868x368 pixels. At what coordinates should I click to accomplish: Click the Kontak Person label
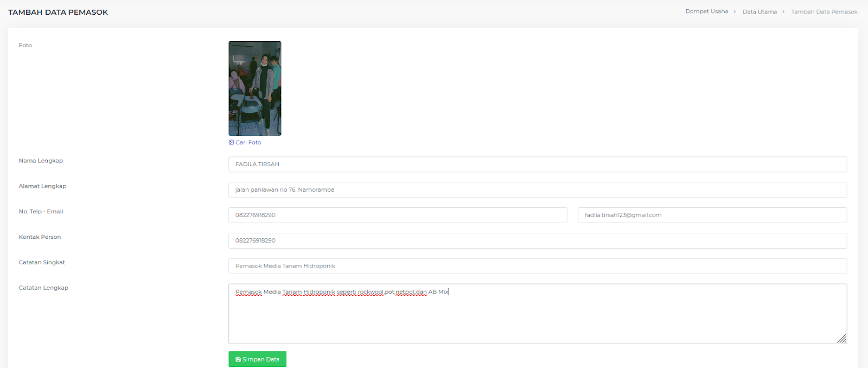[x=40, y=237]
